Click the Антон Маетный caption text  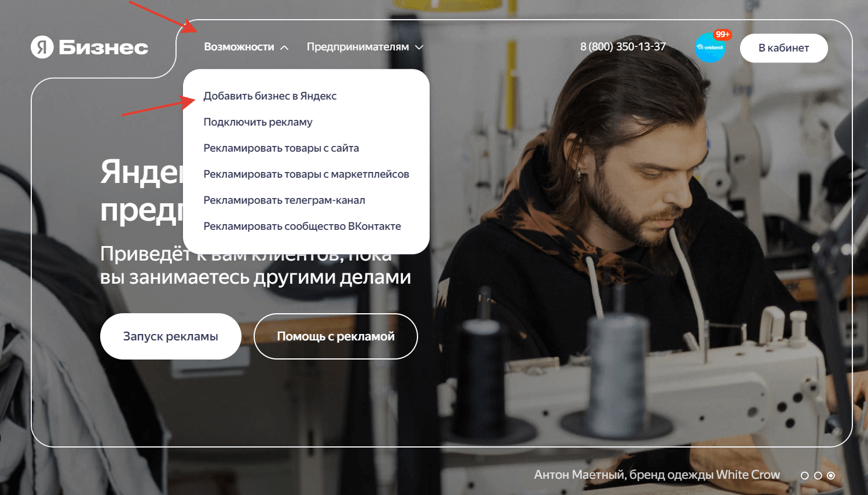[657, 475]
